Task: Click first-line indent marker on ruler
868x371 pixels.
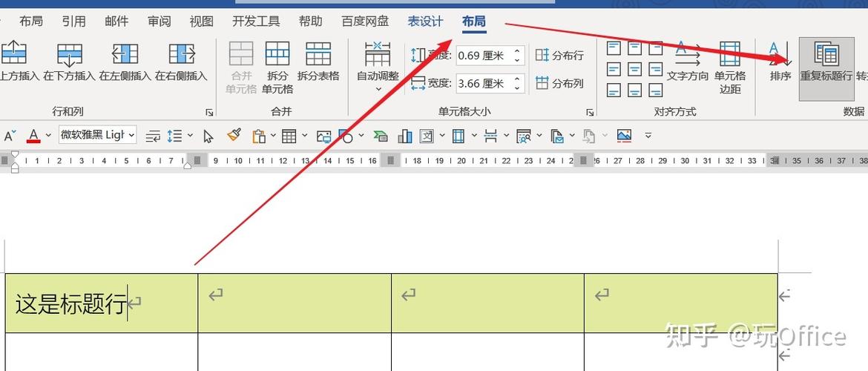Action: pos(14,154)
